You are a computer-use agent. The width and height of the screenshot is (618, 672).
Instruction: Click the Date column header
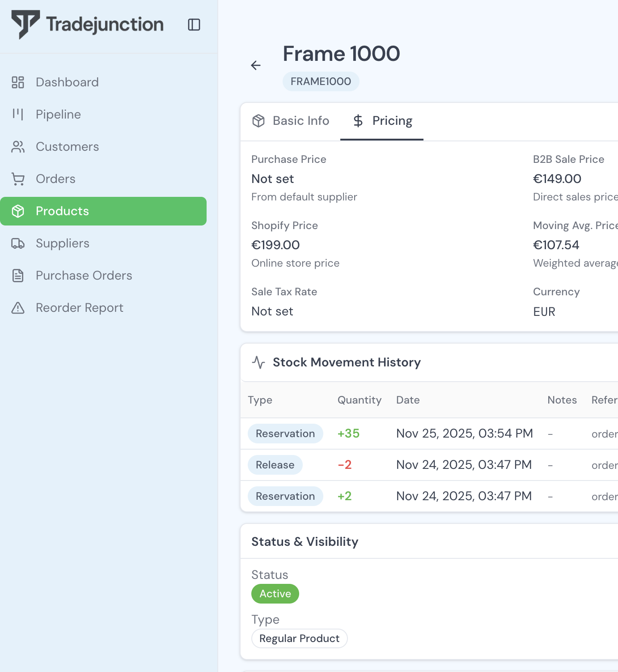[x=408, y=400]
